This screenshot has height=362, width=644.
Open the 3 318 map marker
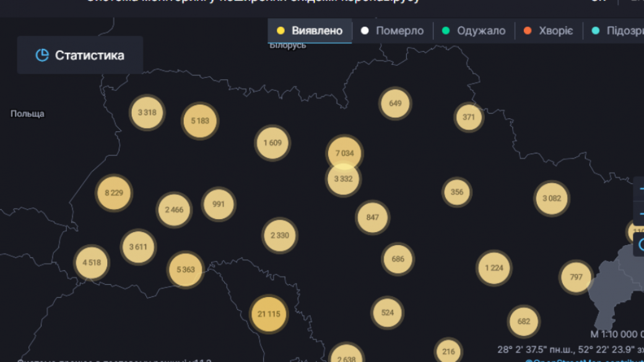pyautogui.click(x=147, y=113)
